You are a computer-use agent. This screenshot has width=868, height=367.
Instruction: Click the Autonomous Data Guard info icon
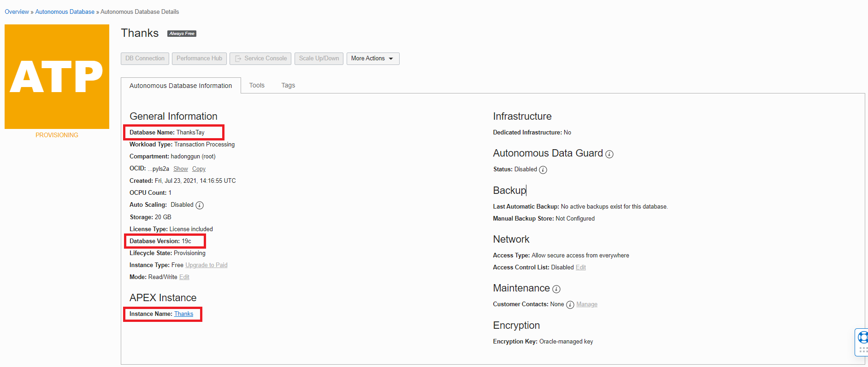pos(609,154)
